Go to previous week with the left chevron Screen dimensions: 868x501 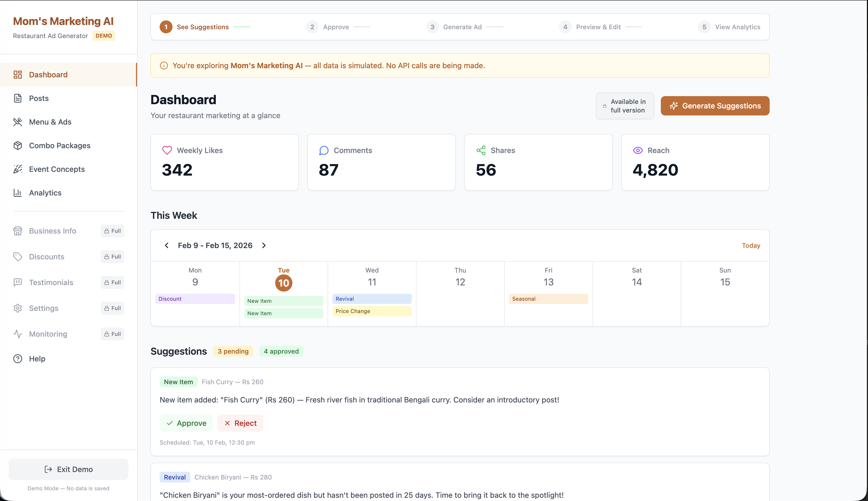pyautogui.click(x=167, y=245)
